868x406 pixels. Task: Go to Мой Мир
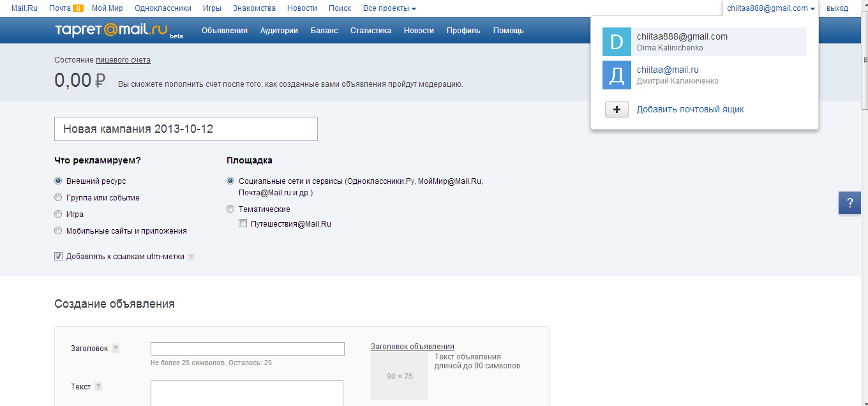pos(107,8)
